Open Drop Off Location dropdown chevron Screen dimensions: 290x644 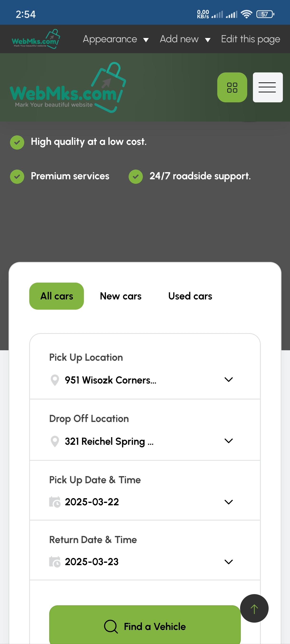[228, 441]
